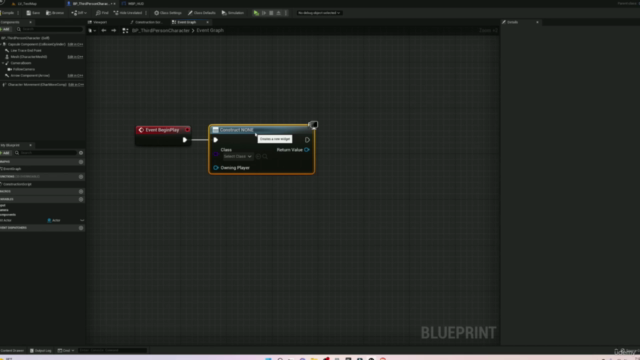Open Select Class dropdown on Construct node
Screen dimensions: 640x360
click(x=238, y=157)
